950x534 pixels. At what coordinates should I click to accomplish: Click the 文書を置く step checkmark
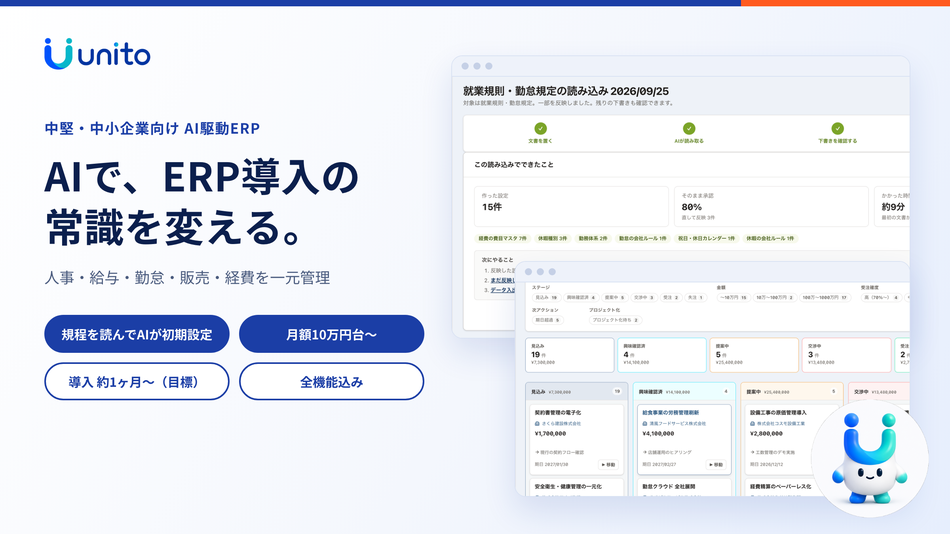coord(540,128)
